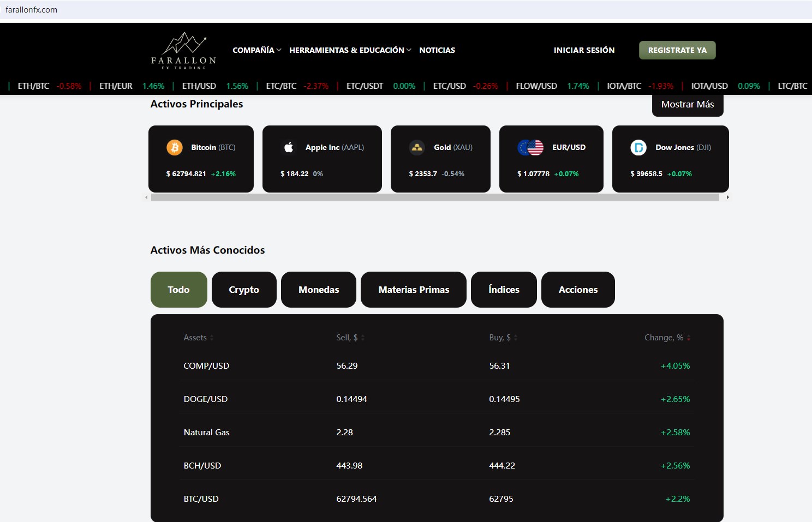Expand Herramientas & Educación dropdown
This screenshot has width=812, height=522.
coord(350,50)
